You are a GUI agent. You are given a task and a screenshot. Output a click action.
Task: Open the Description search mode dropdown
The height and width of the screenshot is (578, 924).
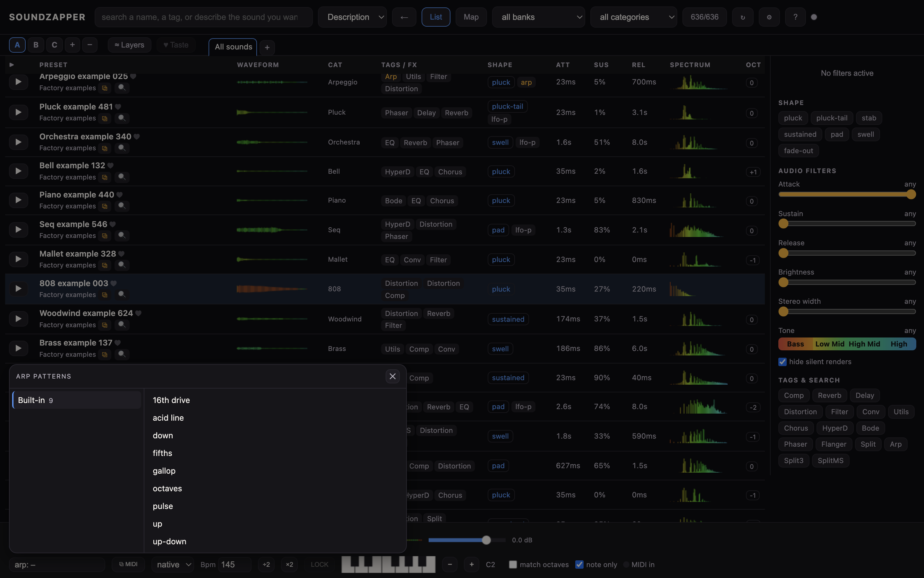tap(352, 17)
